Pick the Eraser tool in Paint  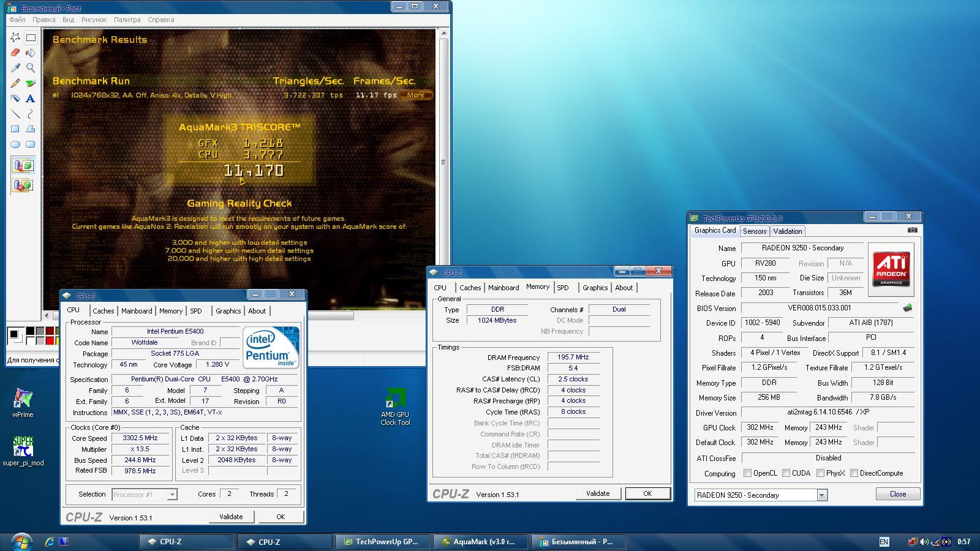(15, 53)
